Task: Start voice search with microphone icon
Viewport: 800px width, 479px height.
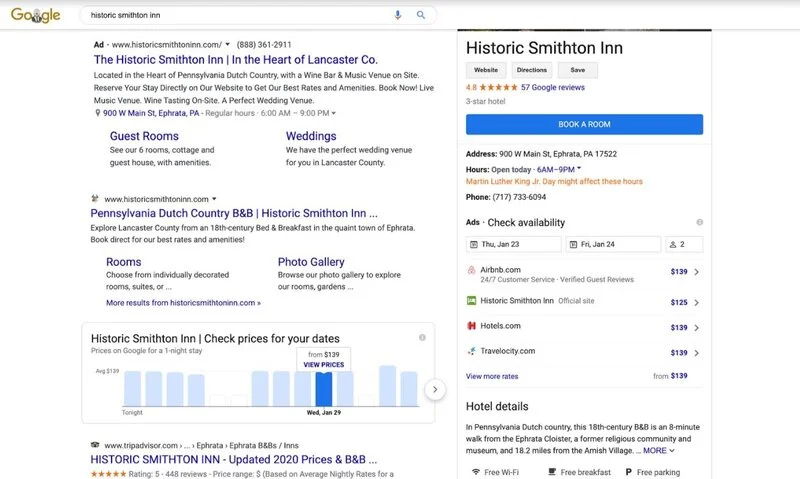Action: pyautogui.click(x=397, y=15)
